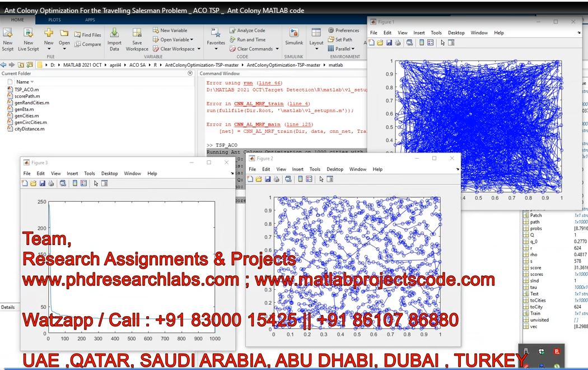Click the Name column header in Current Folder

coord(22,82)
